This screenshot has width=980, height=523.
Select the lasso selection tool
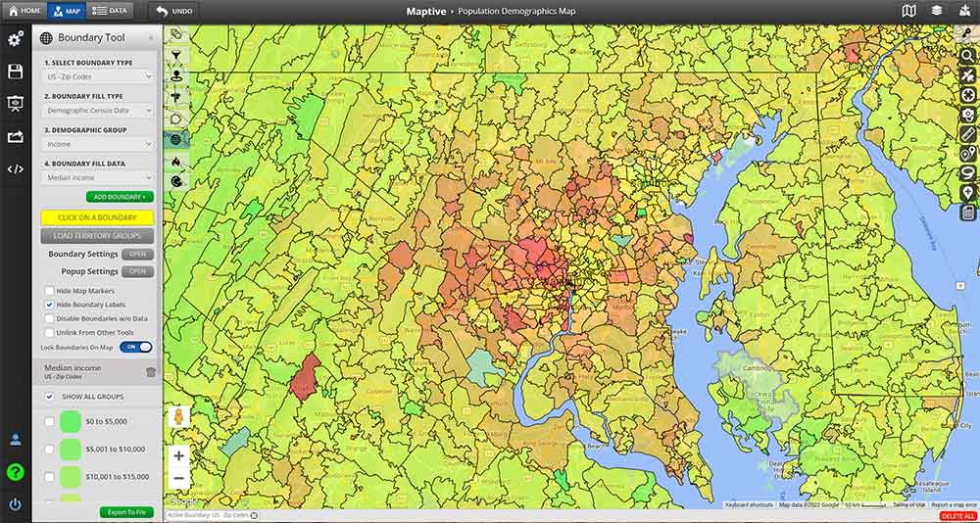pos(968,173)
